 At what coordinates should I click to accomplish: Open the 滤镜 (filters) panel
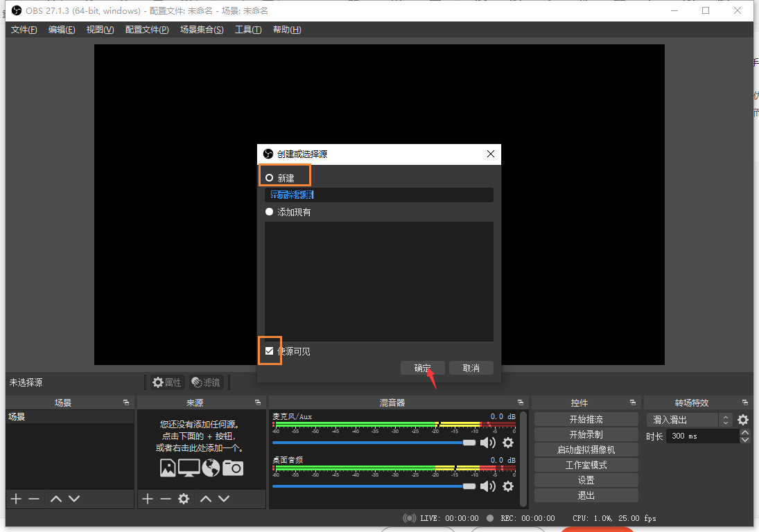coord(206,382)
